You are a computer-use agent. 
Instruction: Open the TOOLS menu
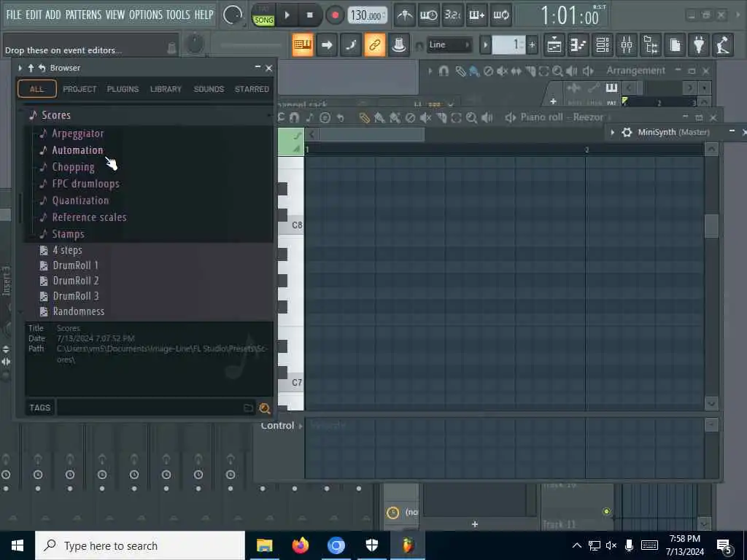[178, 15]
